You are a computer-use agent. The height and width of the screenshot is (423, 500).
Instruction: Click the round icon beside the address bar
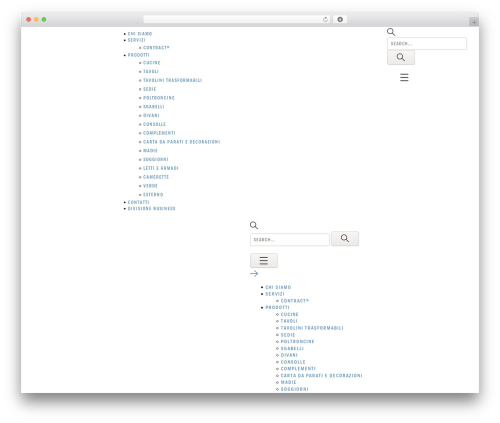tap(340, 19)
